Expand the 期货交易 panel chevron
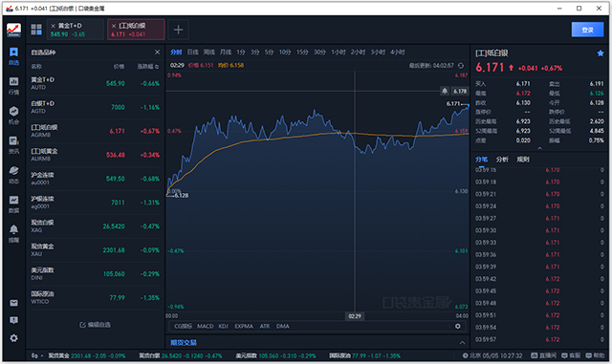Image resolution: width=612 pixels, height=364 pixels. tap(462, 343)
